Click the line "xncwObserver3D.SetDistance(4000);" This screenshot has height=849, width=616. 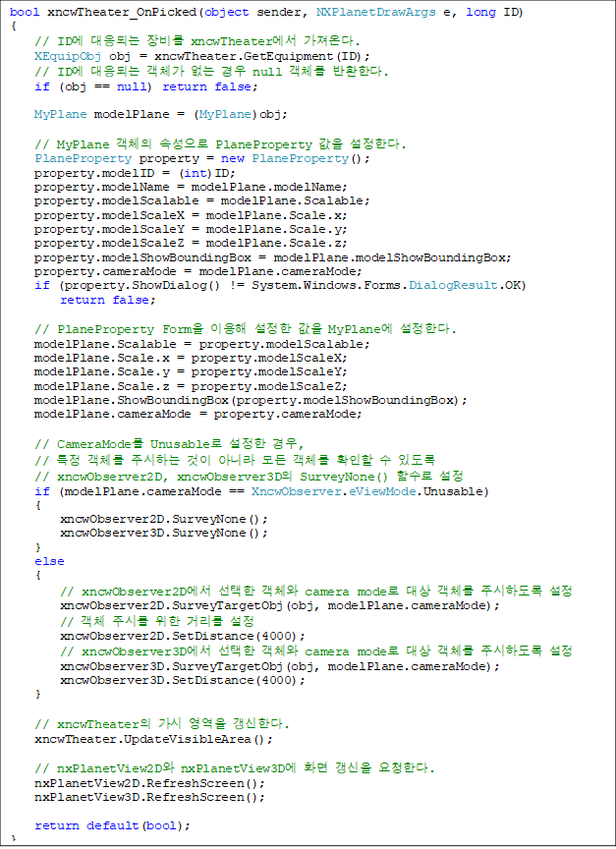183,681
